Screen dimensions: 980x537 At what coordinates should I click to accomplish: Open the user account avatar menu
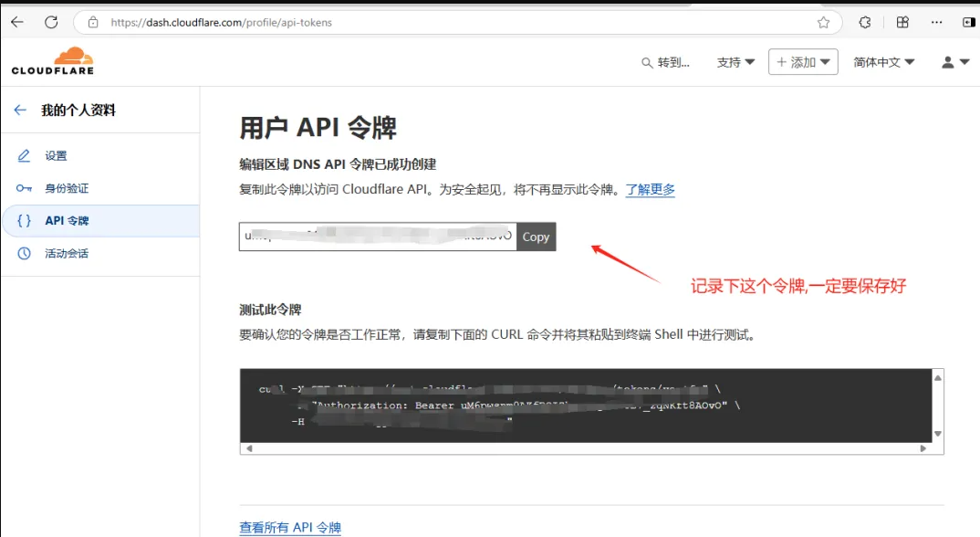[x=955, y=62]
